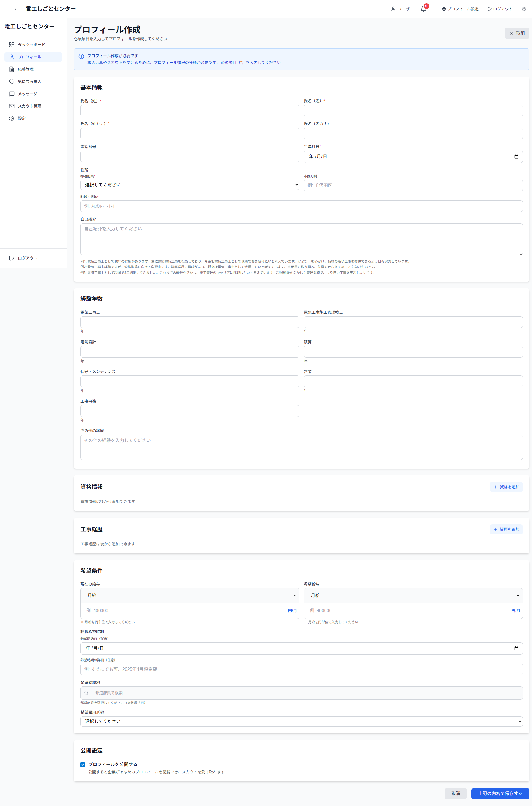Click the user icon in top bar
Viewport: 532px width, 806px height.
393,9
